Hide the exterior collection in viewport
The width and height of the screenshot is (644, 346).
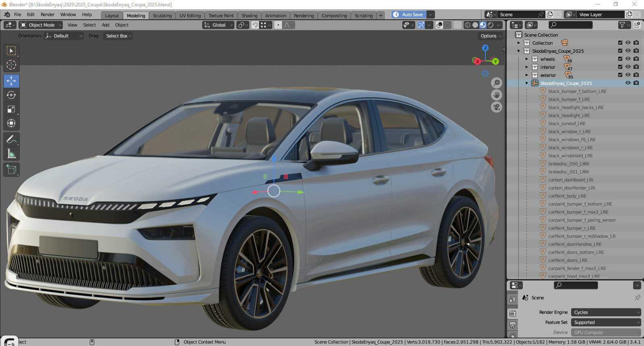[628, 75]
